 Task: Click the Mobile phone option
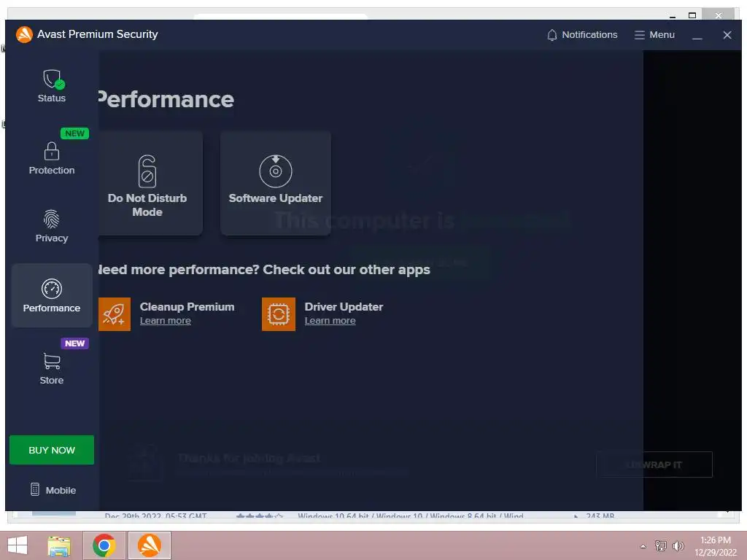point(53,489)
